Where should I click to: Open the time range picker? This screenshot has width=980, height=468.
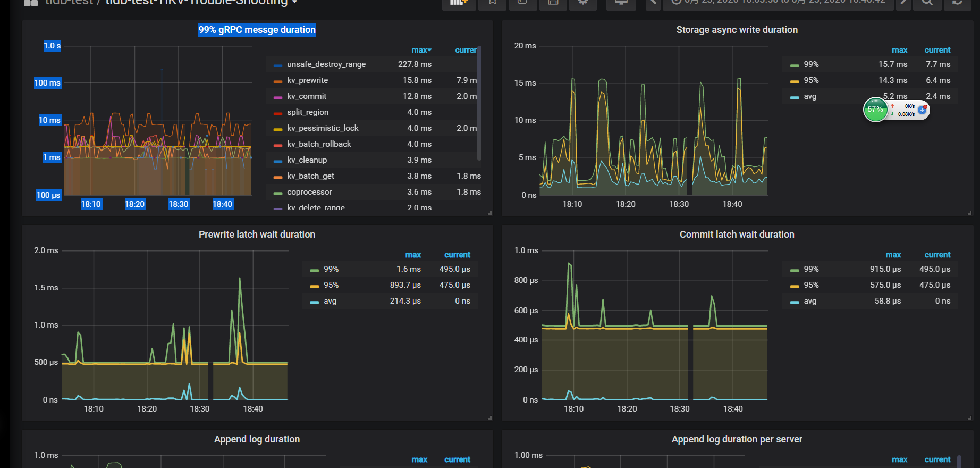[779, 3]
